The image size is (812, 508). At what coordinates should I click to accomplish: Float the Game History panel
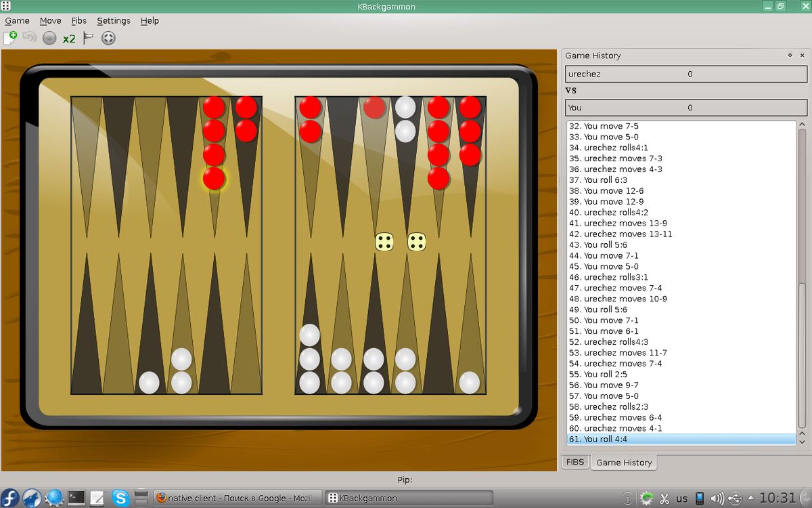coord(790,56)
